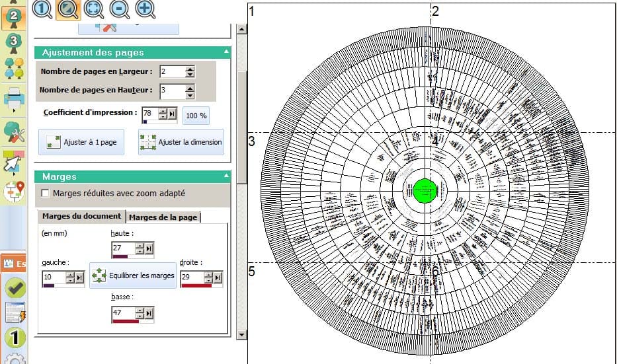Collapse the 'Ajustement des pages' section
This screenshot has height=364, width=617.
(226, 52)
